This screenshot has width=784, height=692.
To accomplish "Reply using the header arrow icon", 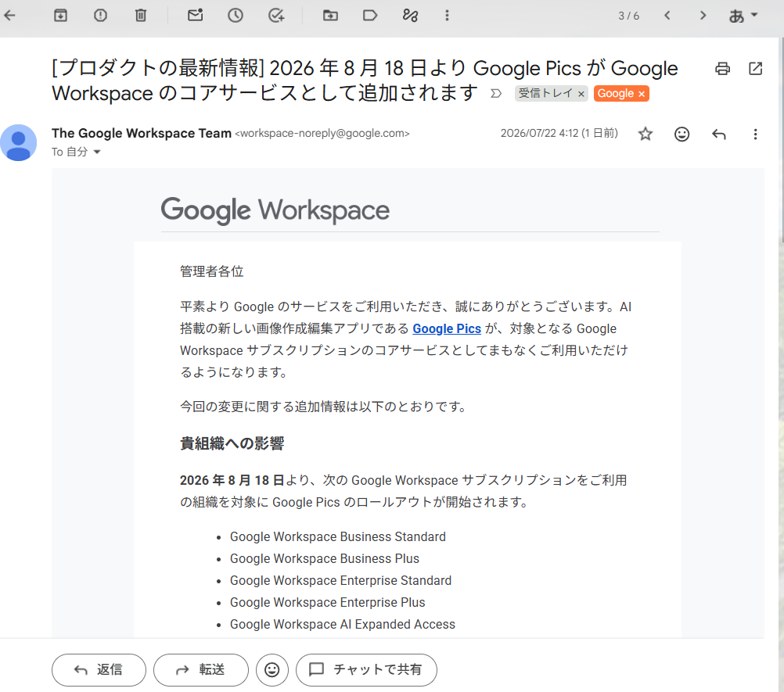I will (719, 134).
